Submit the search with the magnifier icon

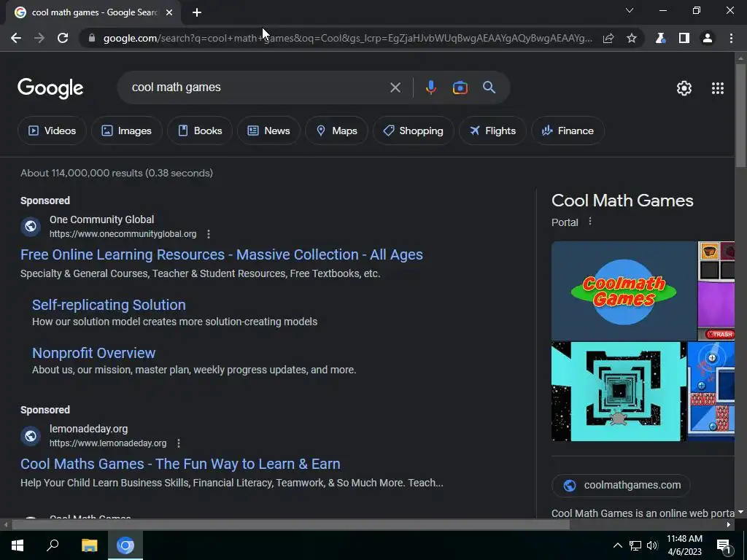[x=489, y=87]
